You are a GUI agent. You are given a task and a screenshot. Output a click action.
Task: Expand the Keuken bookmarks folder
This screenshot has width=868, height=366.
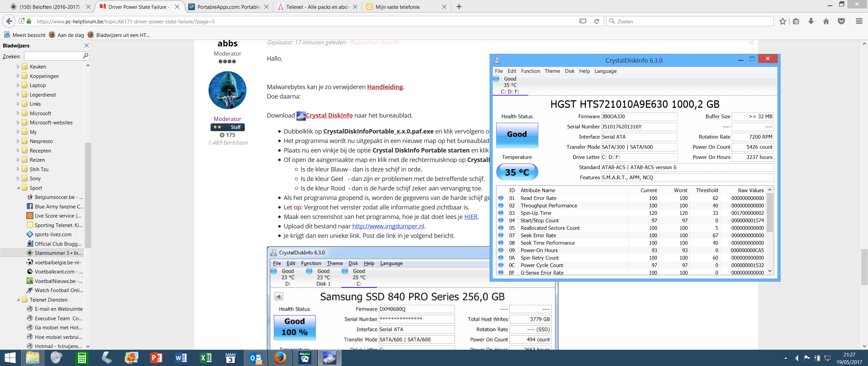pos(18,67)
